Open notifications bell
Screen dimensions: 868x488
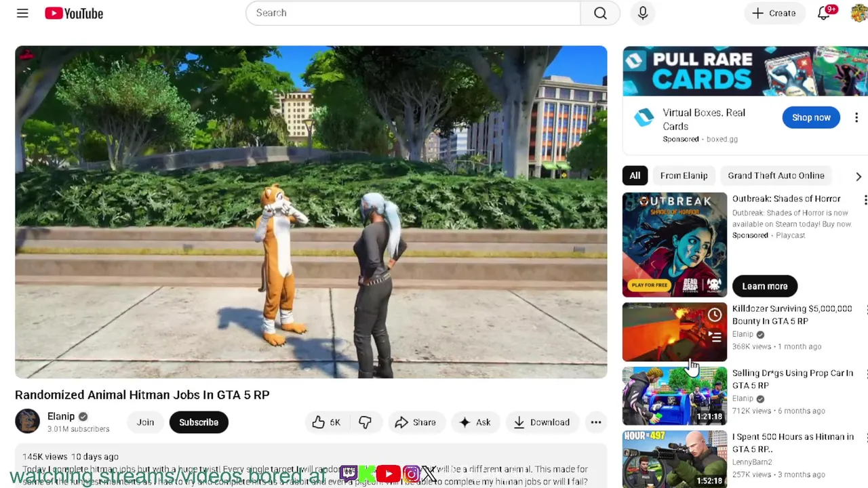[x=824, y=13]
